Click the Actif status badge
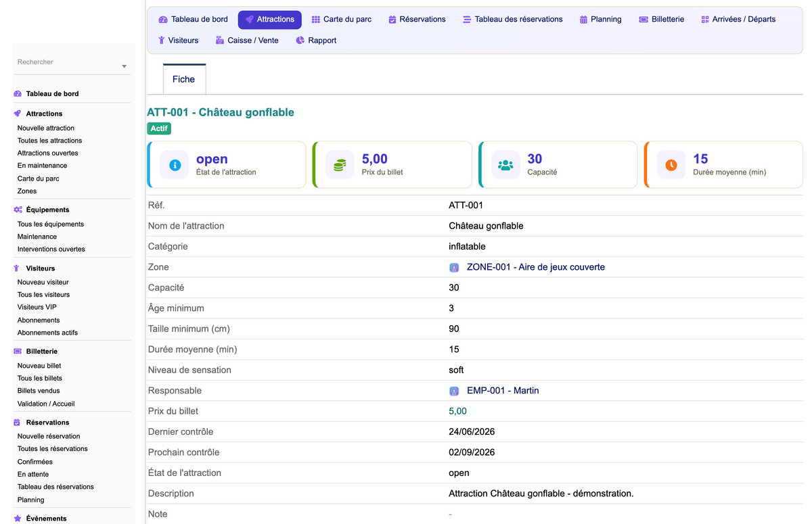This screenshot has height=524, width=812. pos(159,128)
